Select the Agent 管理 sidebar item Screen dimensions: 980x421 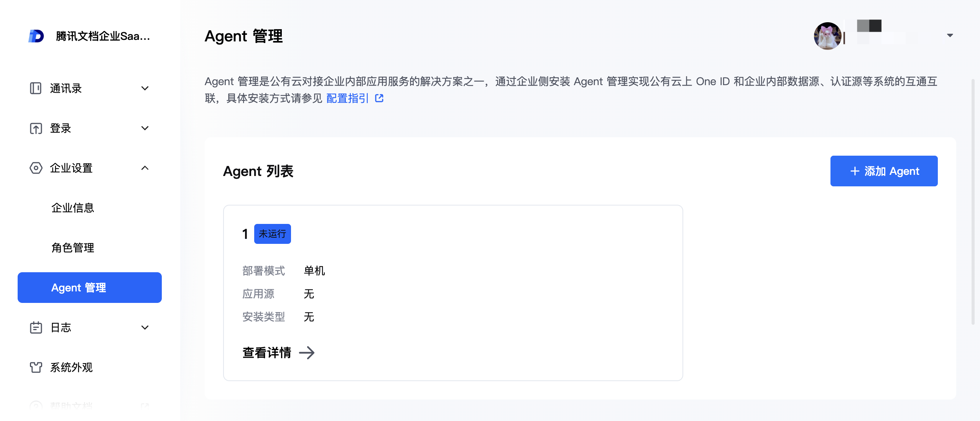pyautogui.click(x=90, y=288)
